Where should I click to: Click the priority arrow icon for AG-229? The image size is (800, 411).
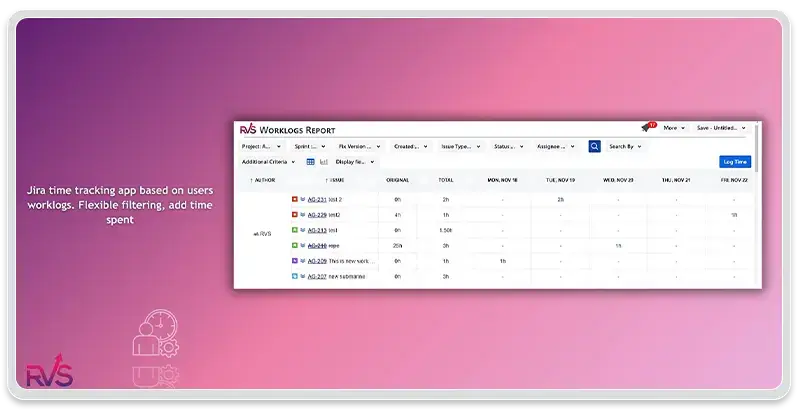[x=303, y=215]
